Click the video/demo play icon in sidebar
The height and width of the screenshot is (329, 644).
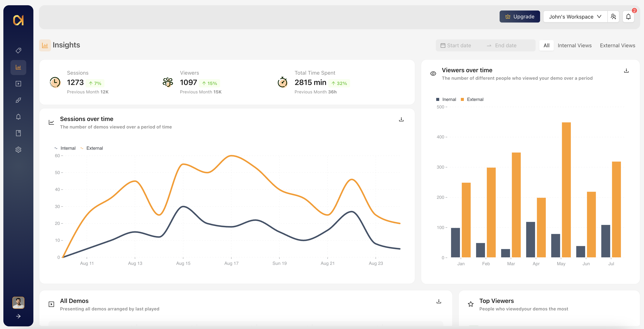click(x=18, y=83)
